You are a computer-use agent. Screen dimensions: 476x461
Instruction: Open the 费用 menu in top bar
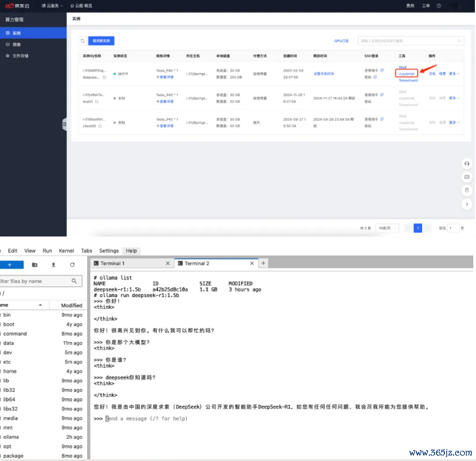click(x=410, y=6)
